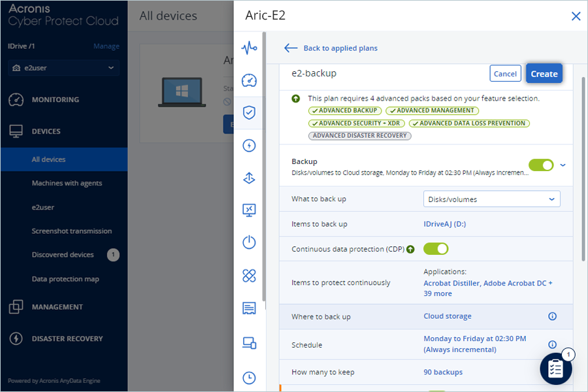Click the green arrow icon next to CDP
The height and width of the screenshot is (392, 588).
411,249
